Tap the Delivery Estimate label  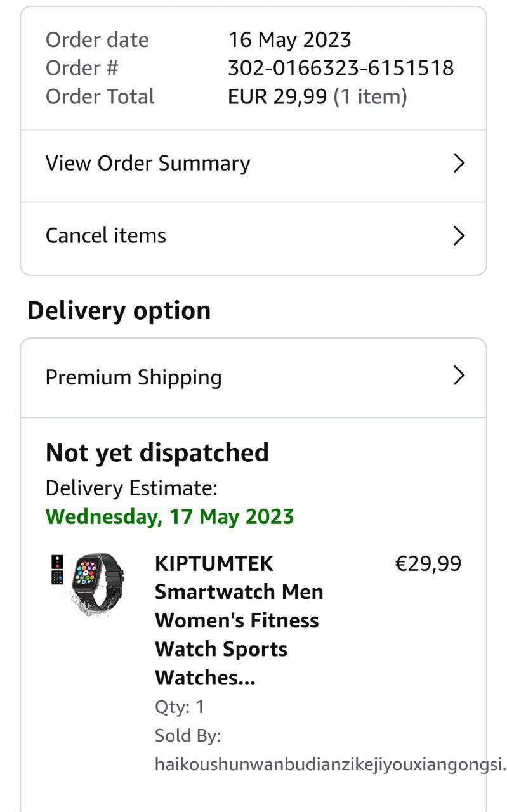tap(131, 488)
